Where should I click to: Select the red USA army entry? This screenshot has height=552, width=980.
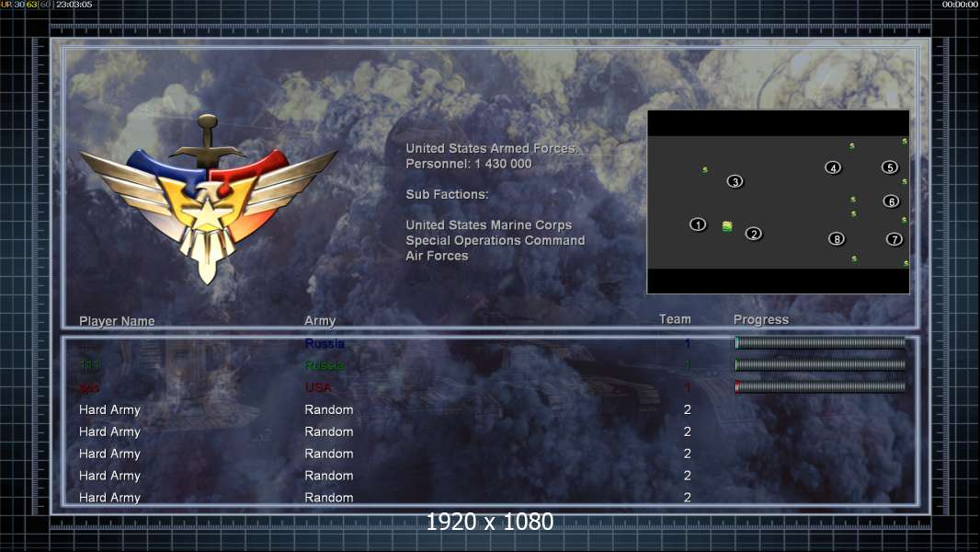click(x=318, y=387)
